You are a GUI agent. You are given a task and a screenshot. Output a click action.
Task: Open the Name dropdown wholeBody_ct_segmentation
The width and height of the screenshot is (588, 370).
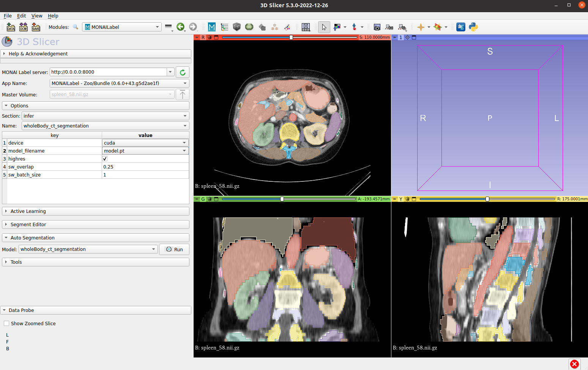(x=106, y=126)
